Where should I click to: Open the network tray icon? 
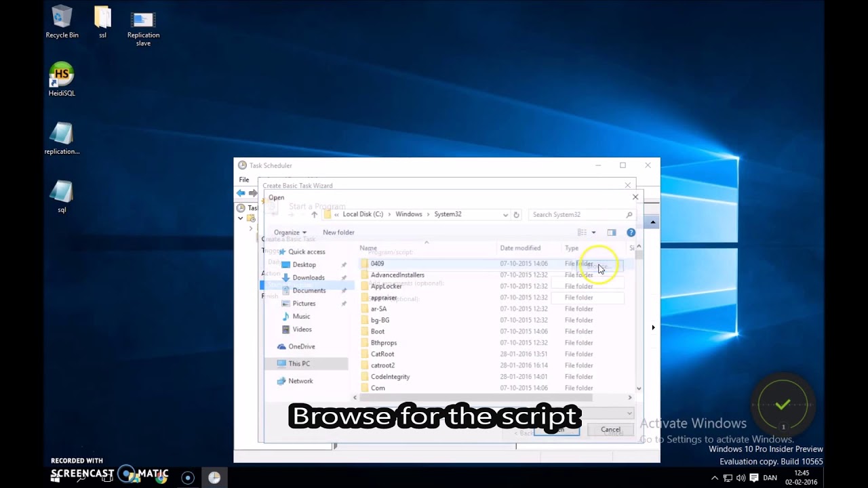pos(728,478)
